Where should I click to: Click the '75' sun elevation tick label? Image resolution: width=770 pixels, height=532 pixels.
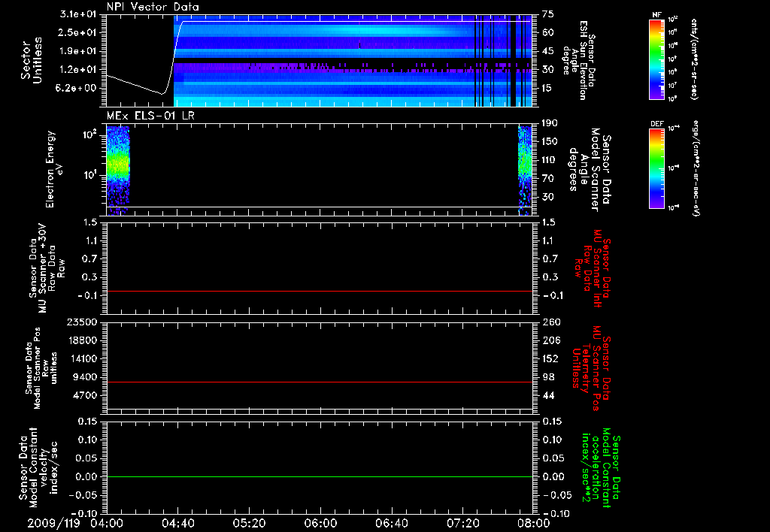tap(548, 14)
